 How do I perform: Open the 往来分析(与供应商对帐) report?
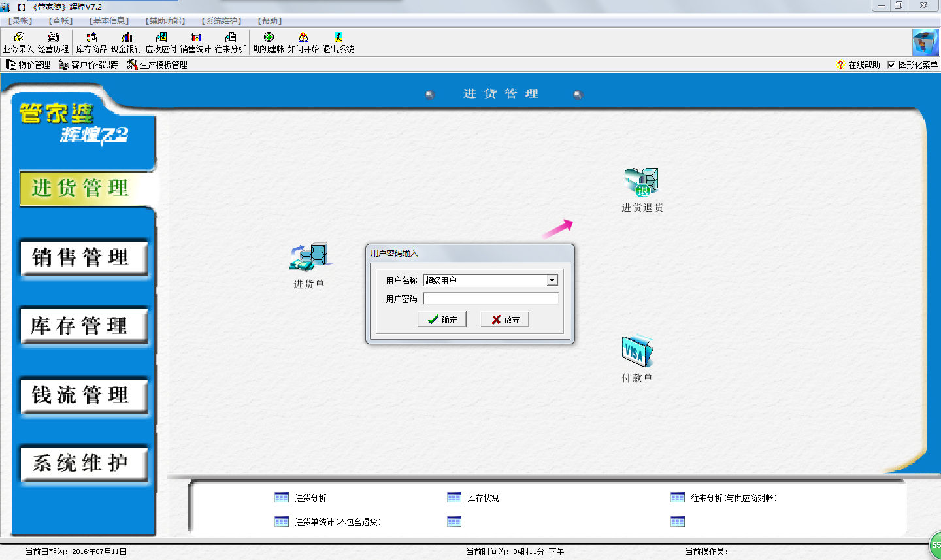[724, 498]
